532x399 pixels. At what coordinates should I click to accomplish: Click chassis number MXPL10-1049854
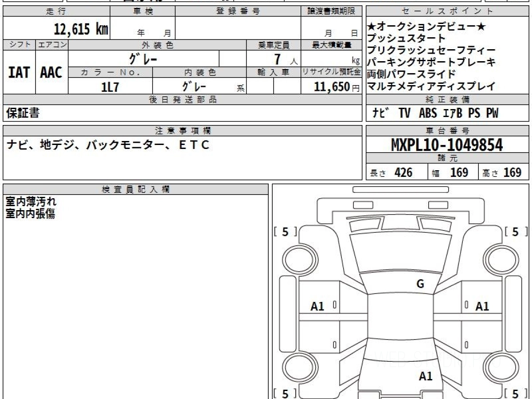pos(447,145)
